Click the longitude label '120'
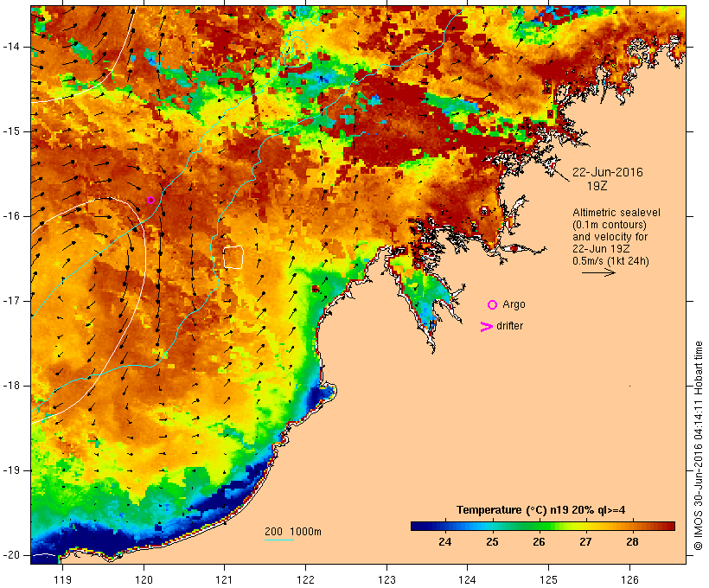The image size is (709, 588). (x=144, y=580)
